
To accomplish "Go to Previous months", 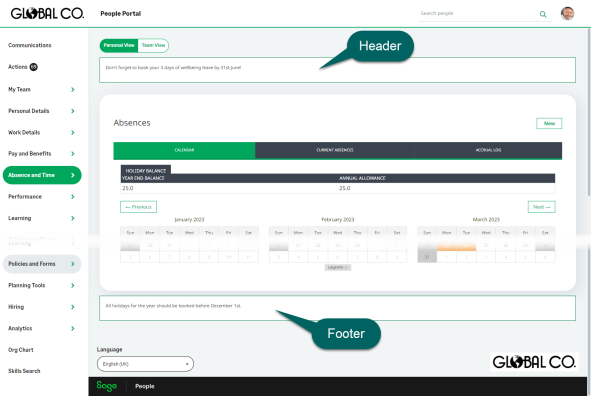I will coord(138,207).
